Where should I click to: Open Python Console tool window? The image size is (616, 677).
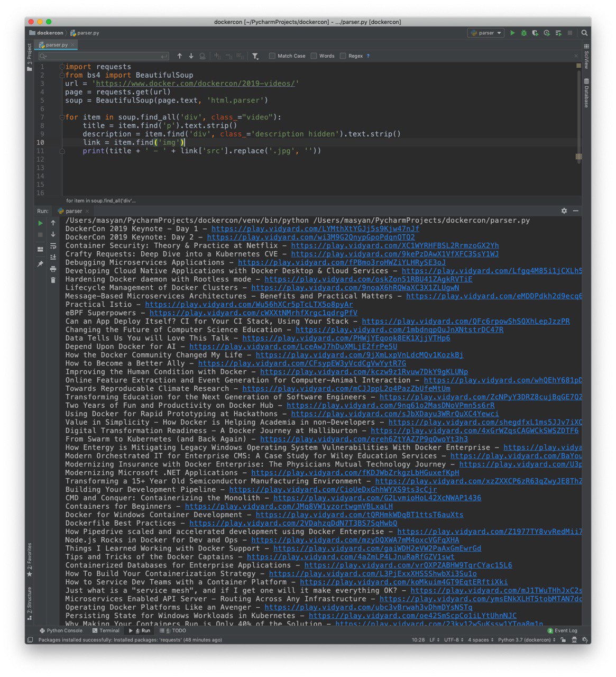[61, 630]
